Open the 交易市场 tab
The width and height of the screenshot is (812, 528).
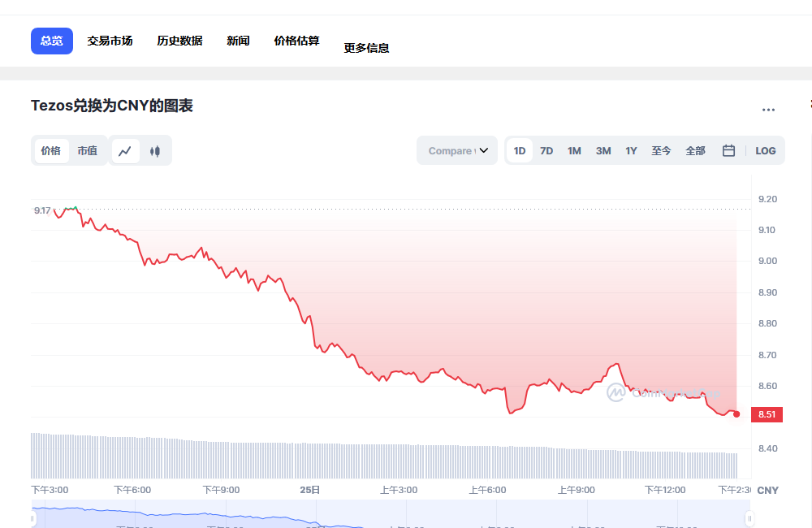pyautogui.click(x=110, y=41)
